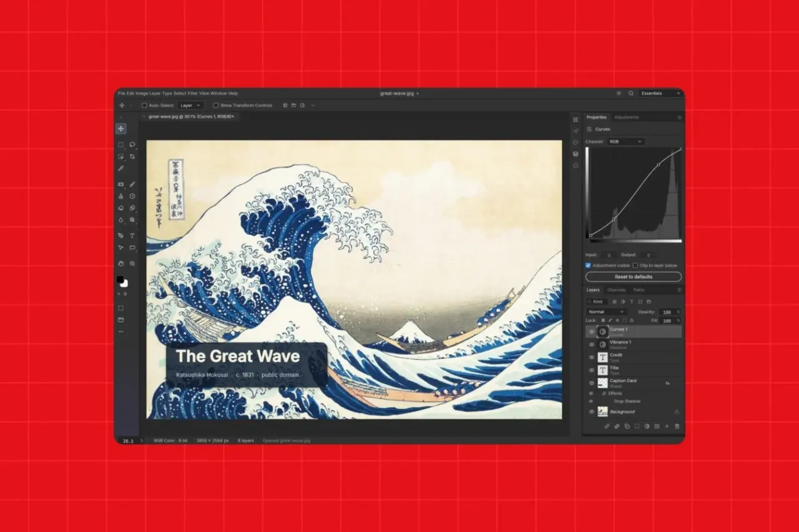Click lock position cross icon in Lock row

click(x=617, y=321)
